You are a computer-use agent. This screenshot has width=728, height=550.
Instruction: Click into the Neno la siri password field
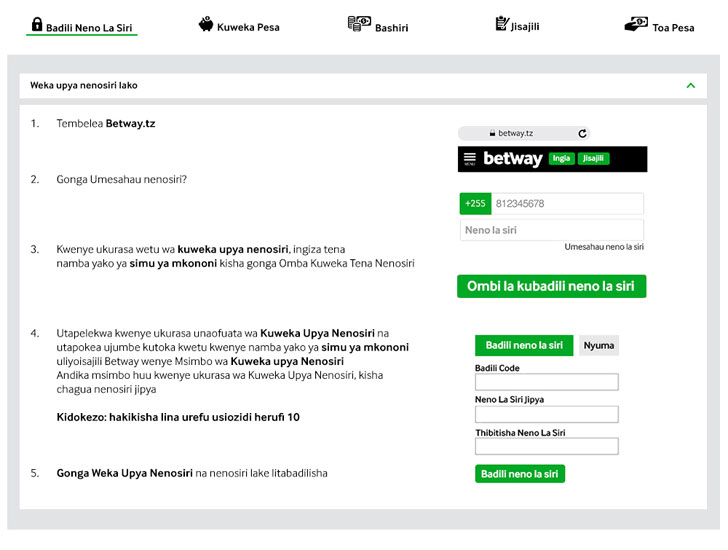pyautogui.click(x=552, y=230)
